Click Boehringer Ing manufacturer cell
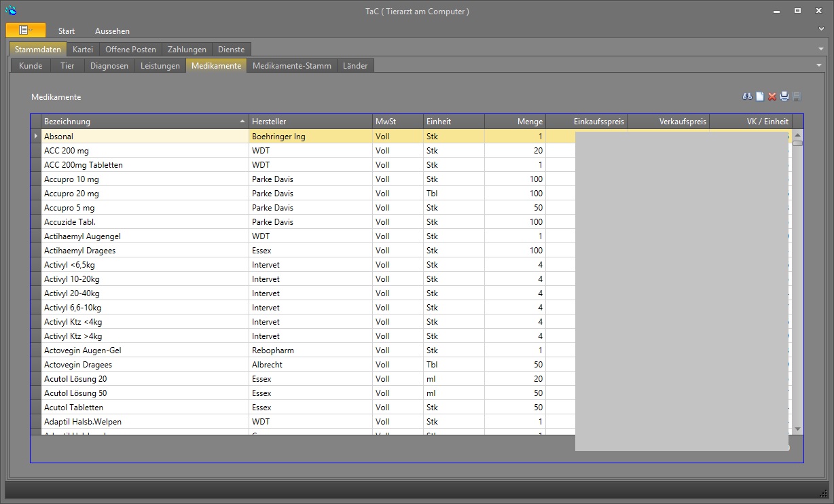The image size is (834, 504). [x=310, y=136]
